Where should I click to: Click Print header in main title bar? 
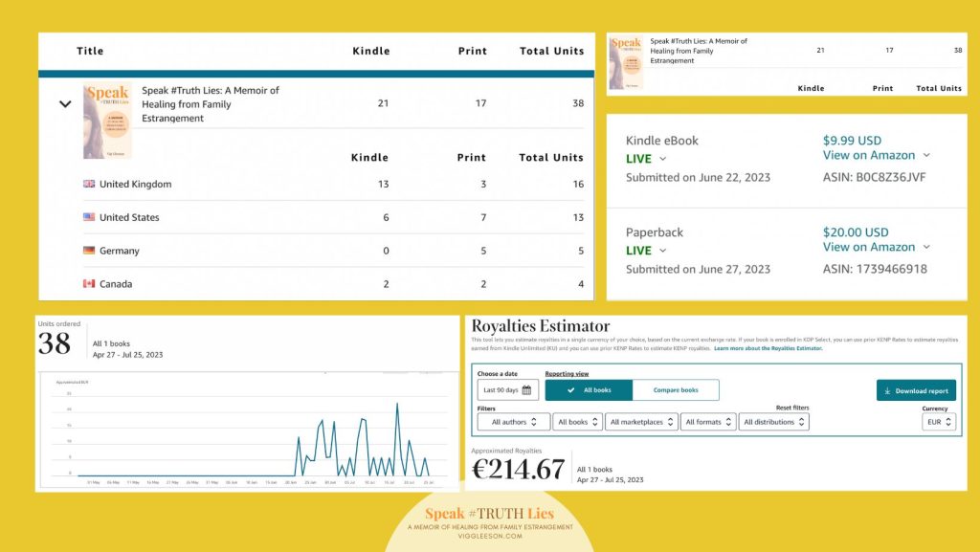coord(473,52)
